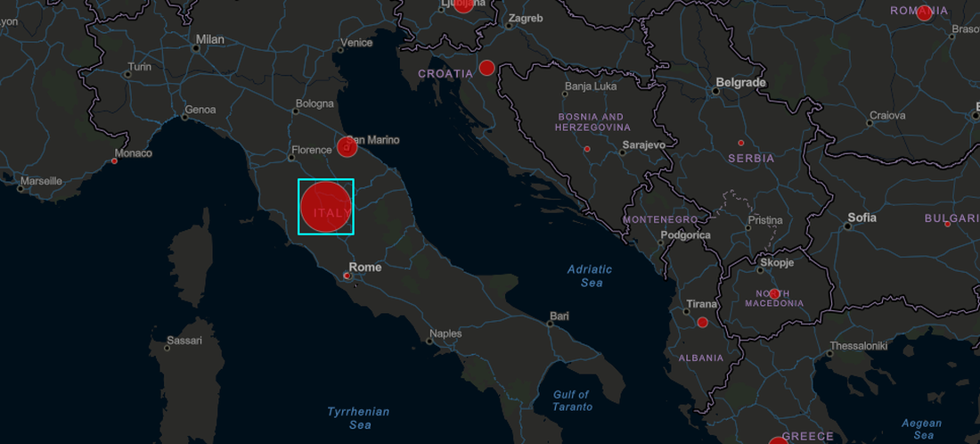Screen dimensions: 980x444
Task: Click the Bari city label
Action: [559, 317]
